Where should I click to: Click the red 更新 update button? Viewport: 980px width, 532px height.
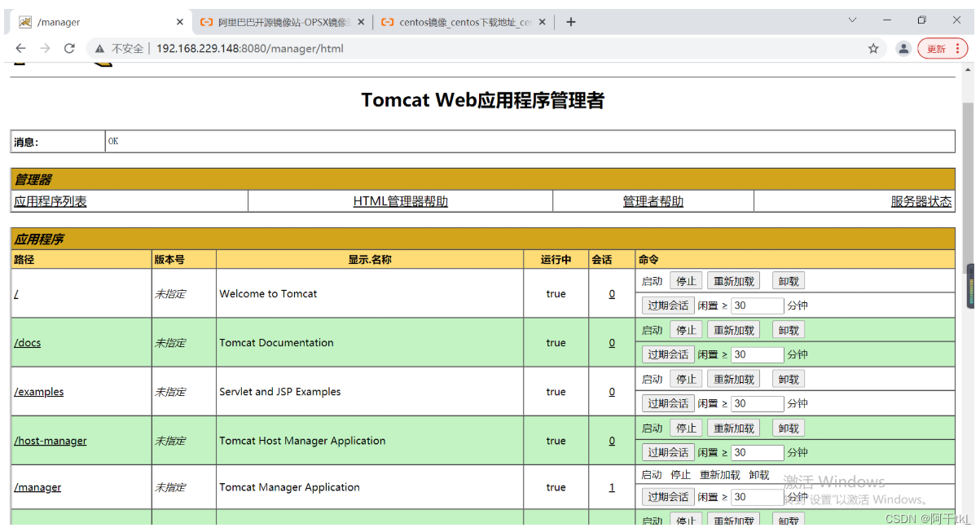tap(943, 49)
